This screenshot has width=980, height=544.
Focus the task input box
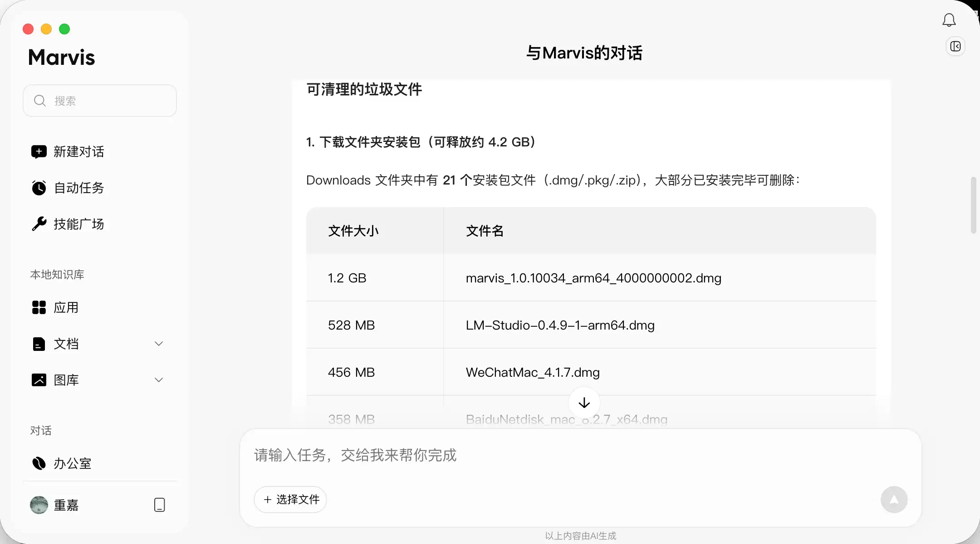click(x=581, y=455)
